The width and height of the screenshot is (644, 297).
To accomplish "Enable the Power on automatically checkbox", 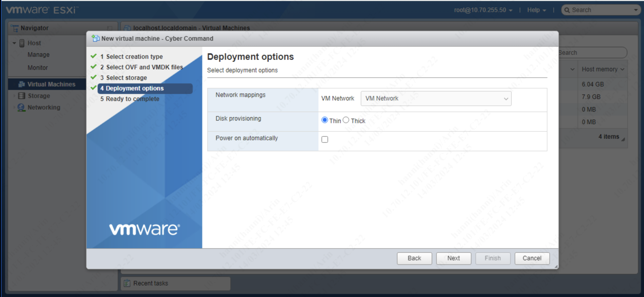I will 325,139.
